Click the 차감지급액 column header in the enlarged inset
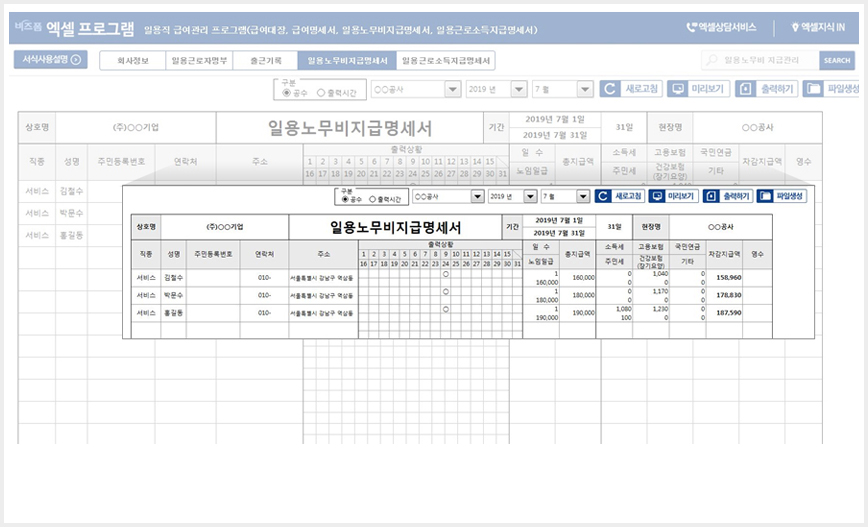Viewport: 868px width, 527px height. click(724, 254)
